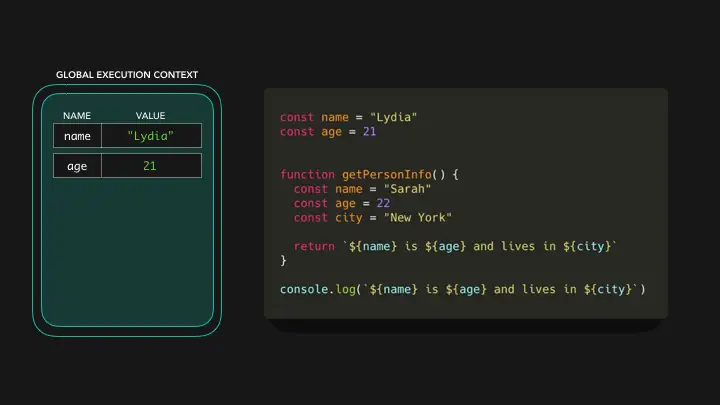Select the 'name' cell in the table
This screenshot has width=720, height=405.
(x=77, y=136)
